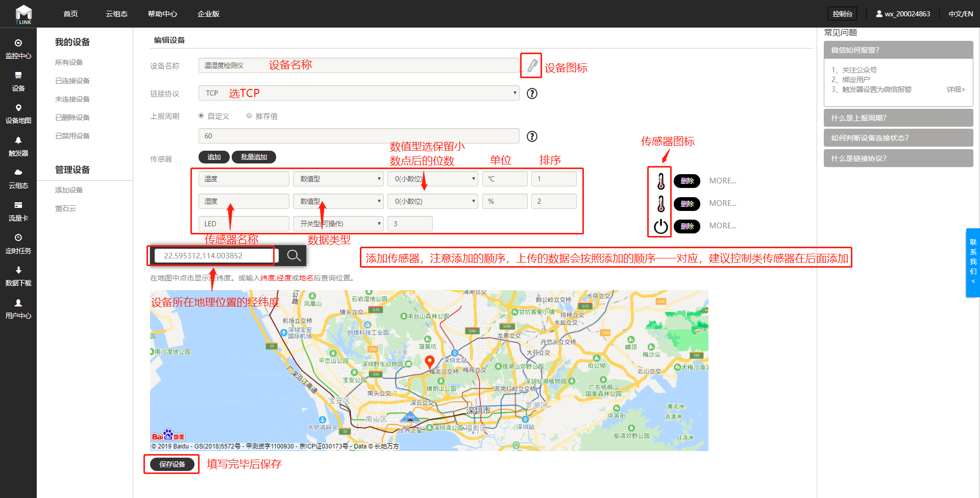
Task: Open the 用户中心 user icon
Action: tap(18, 303)
